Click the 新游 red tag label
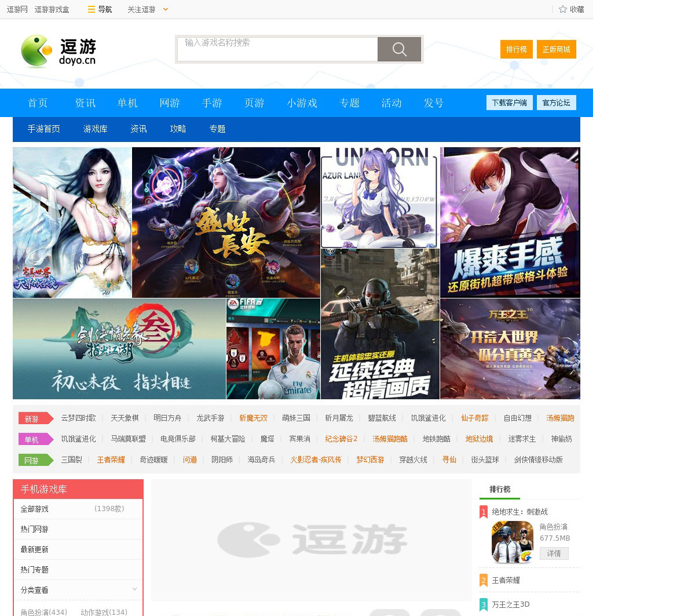The height and width of the screenshot is (616, 695). point(35,418)
